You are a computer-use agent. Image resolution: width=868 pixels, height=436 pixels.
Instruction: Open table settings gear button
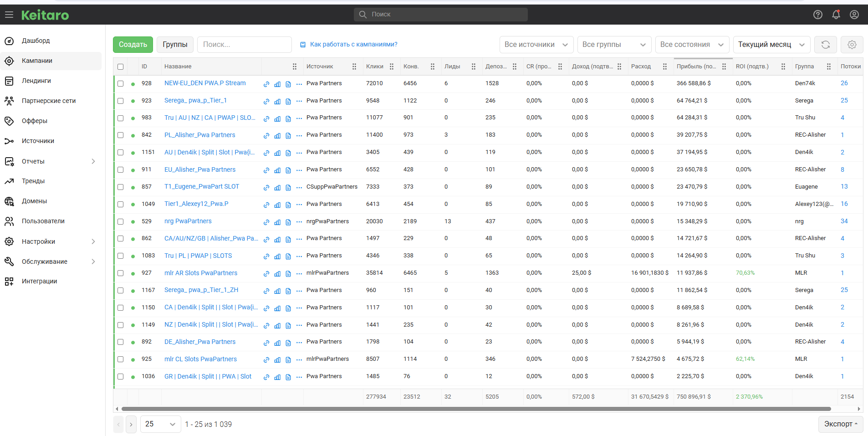(852, 45)
